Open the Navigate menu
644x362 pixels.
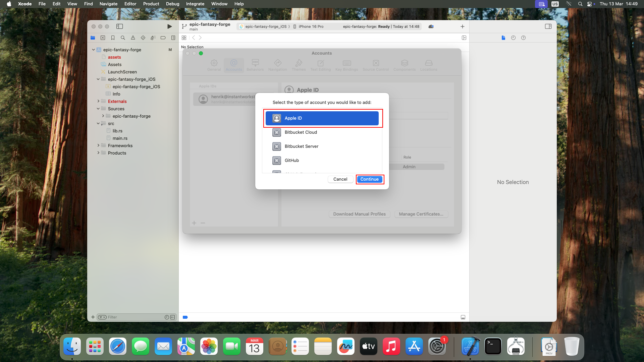point(108,4)
